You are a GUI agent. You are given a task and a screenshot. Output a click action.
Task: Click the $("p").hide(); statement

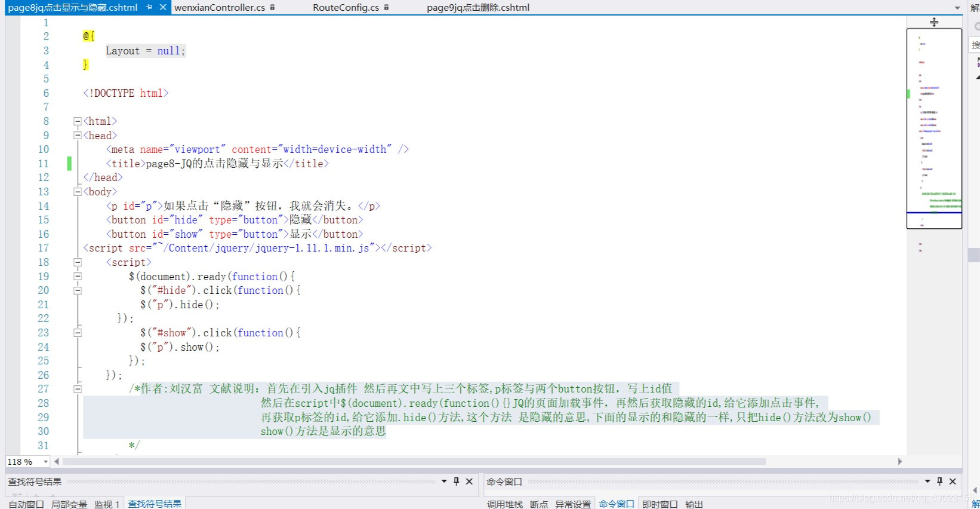click(180, 305)
